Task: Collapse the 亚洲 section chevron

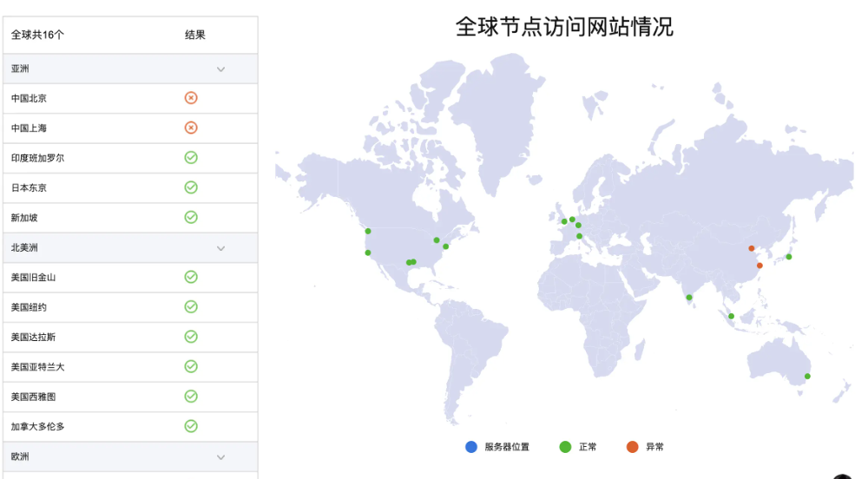Action: pos(220,69)
